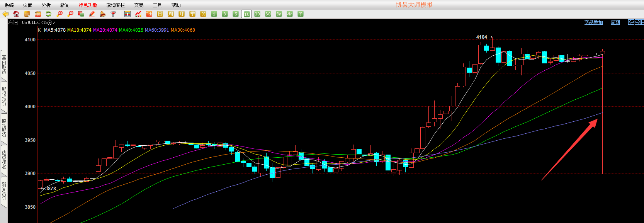Open the 特色功能 menu
This screenshot has width=644, height=223.
[x=88, y=5]
